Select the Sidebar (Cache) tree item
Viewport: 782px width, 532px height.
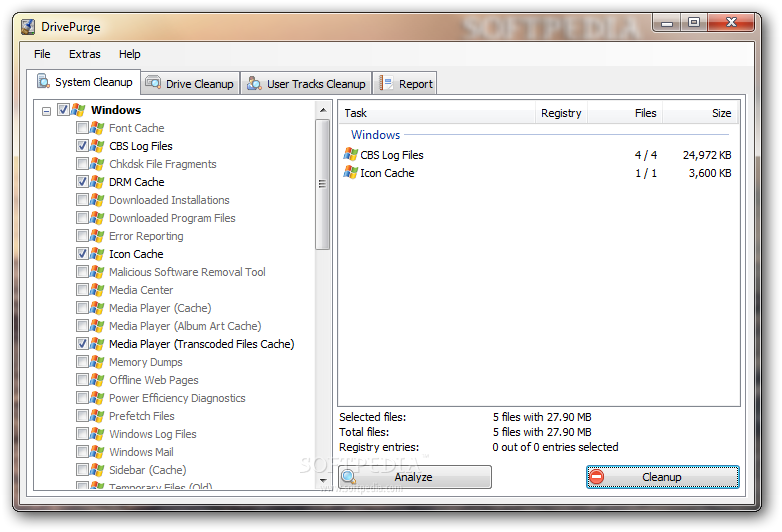click(148, 470)
